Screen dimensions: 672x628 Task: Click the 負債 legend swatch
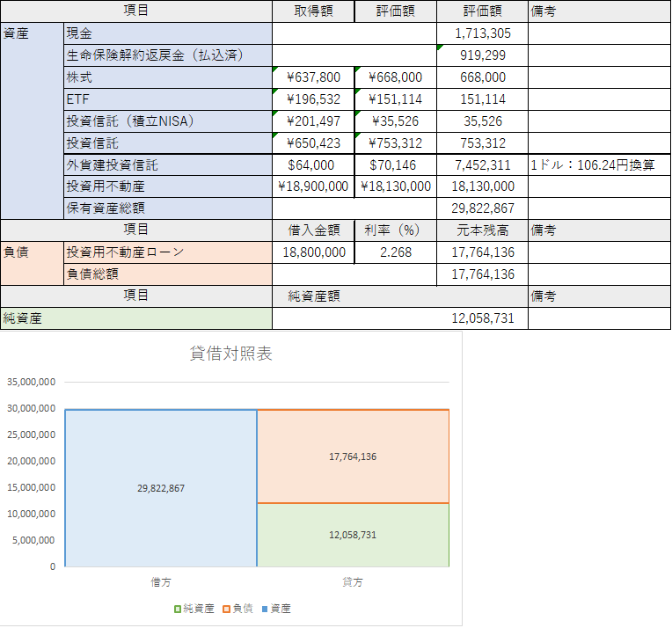(226, 609)
